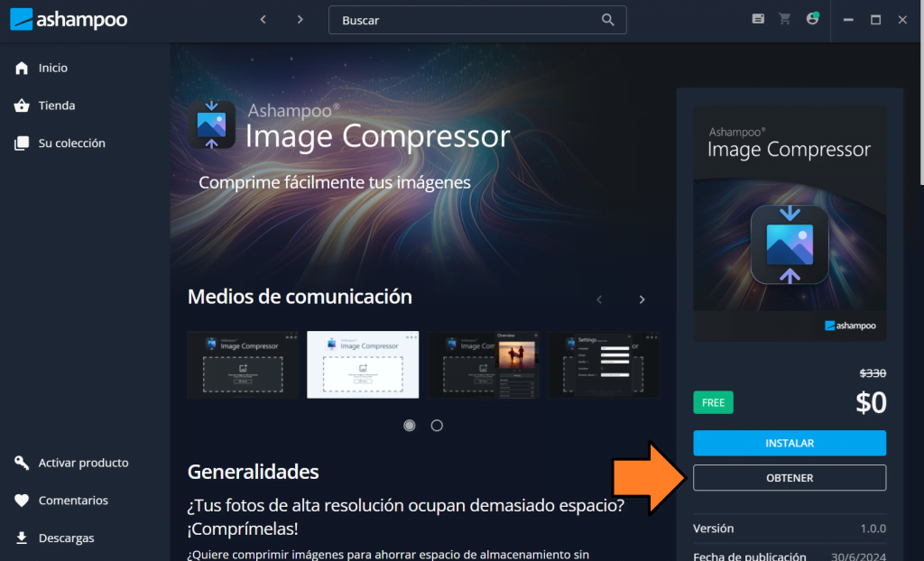This screenshot has height=561, width=924.
Task: Close the Ashampoo window
Action: [902, 20]
